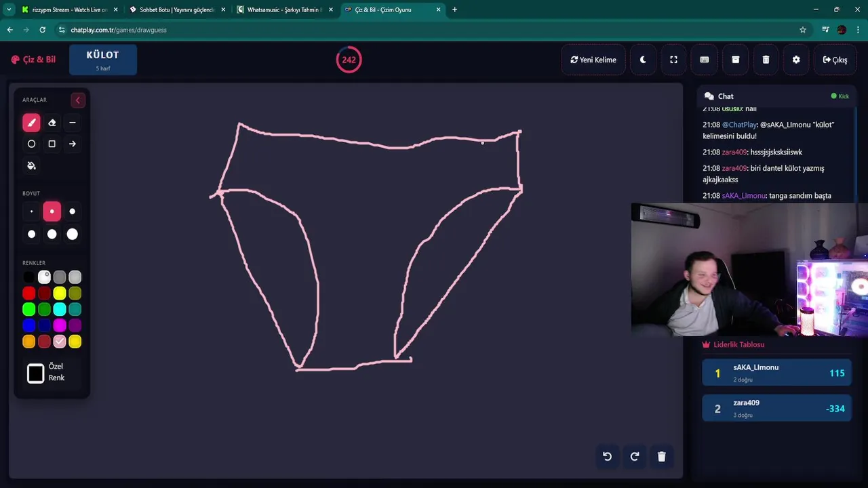Image resolution: width=868 pixels, height=488 pixels.
Task: Pick the blue color swatch
Action: pos(28,326)
